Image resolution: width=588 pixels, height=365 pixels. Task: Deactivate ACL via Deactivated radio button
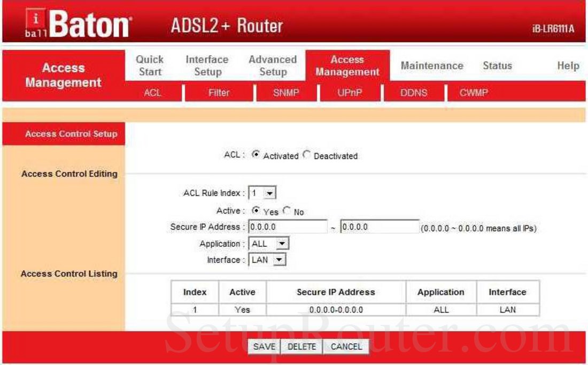tap(305, 156)
